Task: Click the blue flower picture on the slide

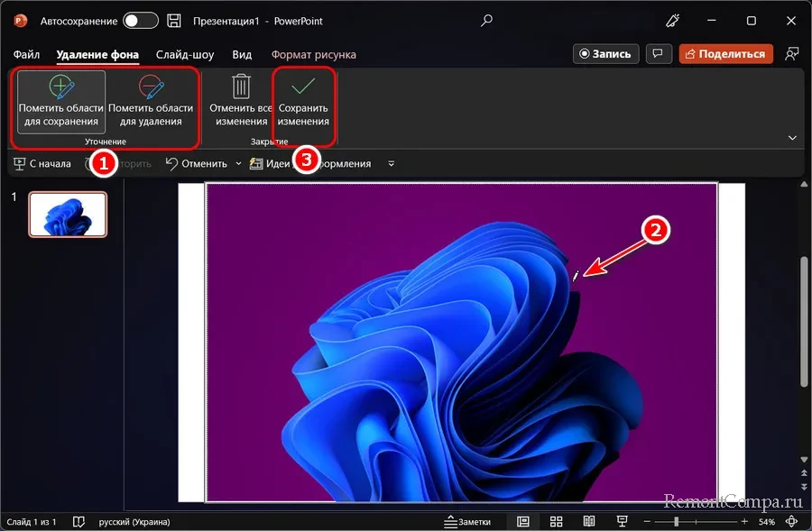Action: point(461,342)
